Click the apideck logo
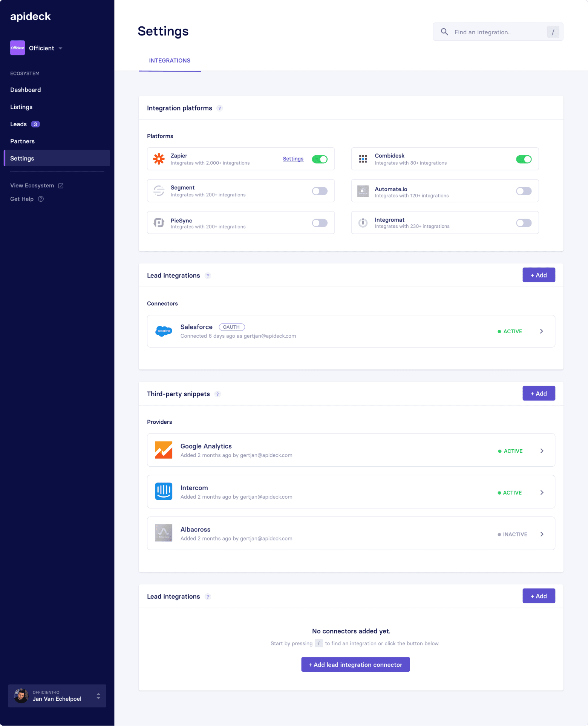The width and height of the screenshot is (588, 726). click(30, 16)
